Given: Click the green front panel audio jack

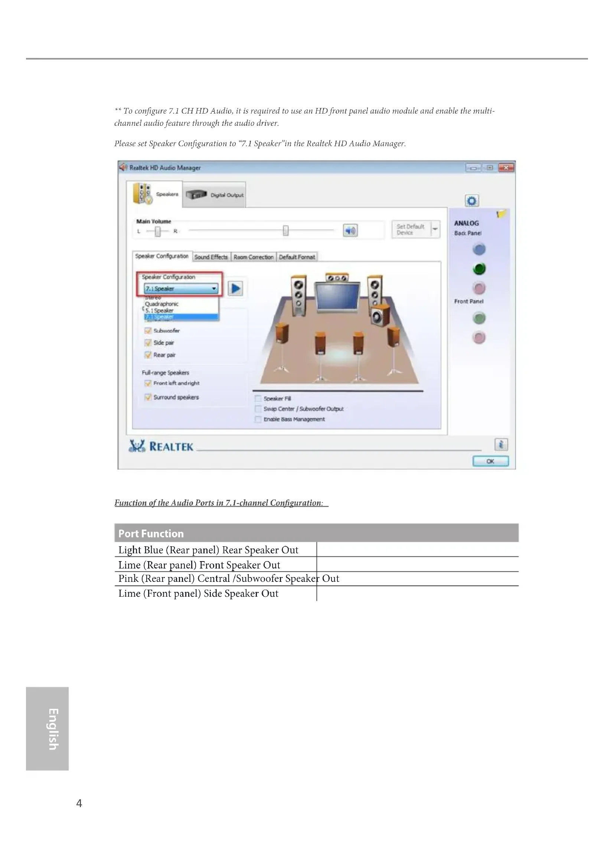Looking at the screenshot, I should [479, 318].
